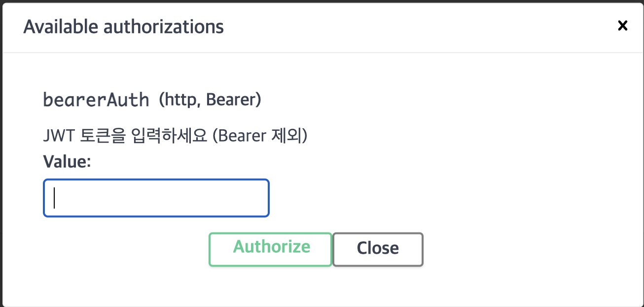
Task: Click inside the blue-outlined token field
Action: coord(156,198)
